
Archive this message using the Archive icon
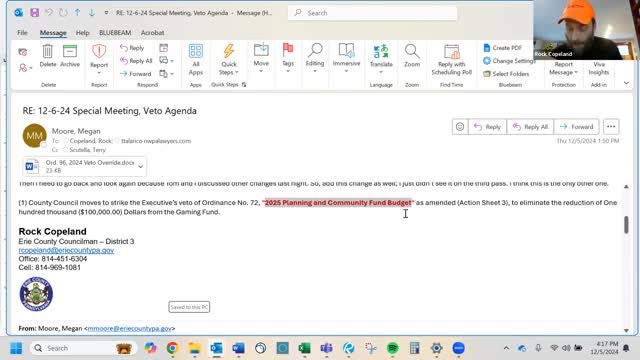pyautogui.click(x=70, y=51)
